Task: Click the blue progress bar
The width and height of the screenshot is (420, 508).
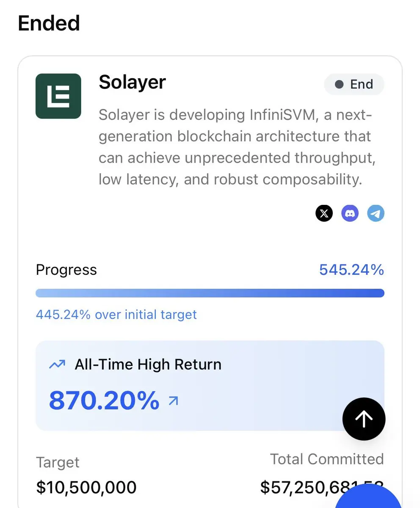Action: pos(210,293)
